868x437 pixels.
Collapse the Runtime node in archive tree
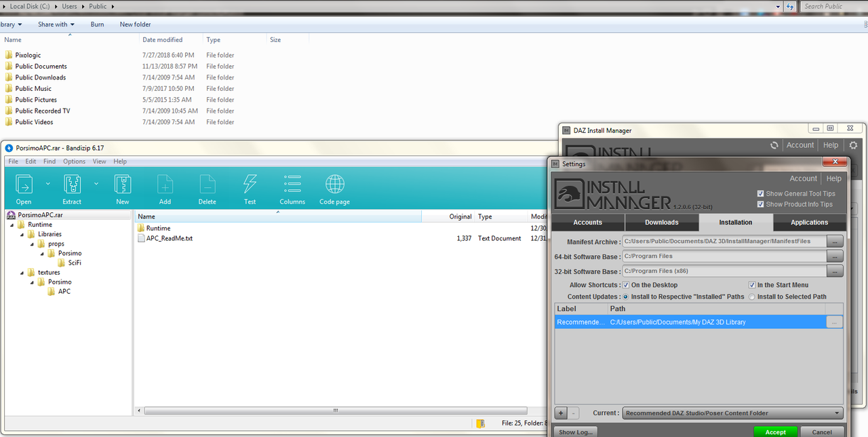click(x=12, y=225)
